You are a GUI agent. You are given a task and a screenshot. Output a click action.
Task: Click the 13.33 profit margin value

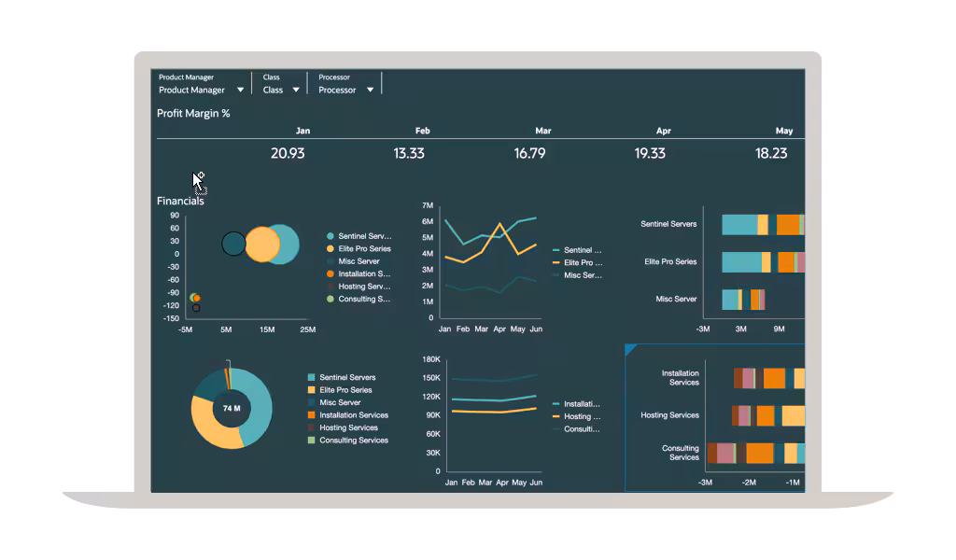[x=409, y=153]
